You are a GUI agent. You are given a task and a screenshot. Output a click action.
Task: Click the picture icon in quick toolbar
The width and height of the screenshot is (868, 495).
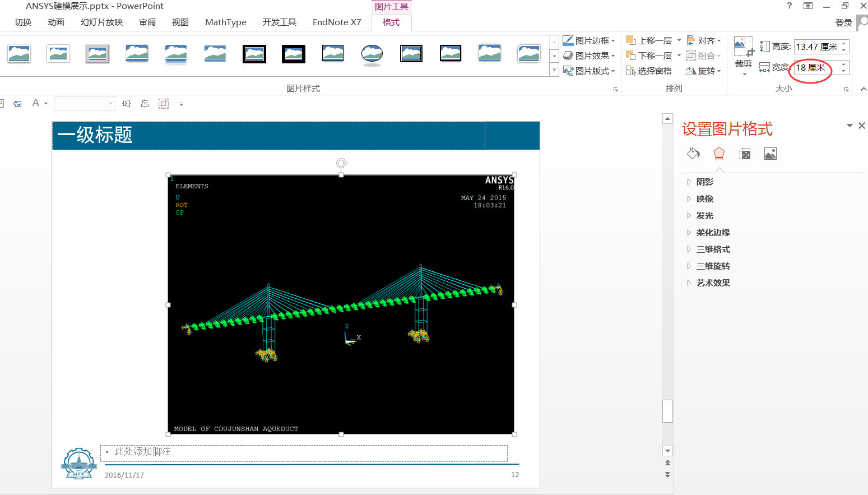tap(18, 103)
